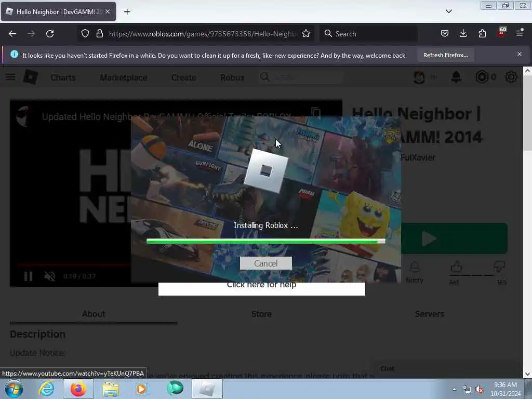The height and width of the screenshot is (399, 532).
Task: Open the Firefox downloads panel
Action: point(463,33)
